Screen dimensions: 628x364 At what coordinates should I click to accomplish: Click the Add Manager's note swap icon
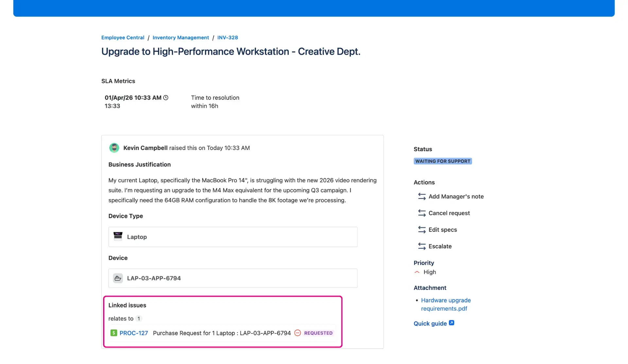[421, 196]
